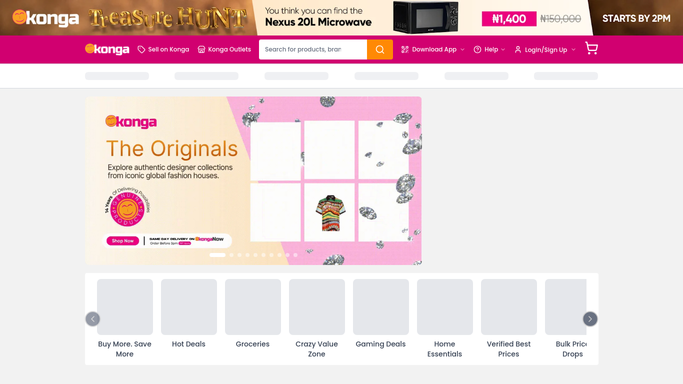
Task: Click the KongaNow same day delivery label
Action: [x=186, y=241]
